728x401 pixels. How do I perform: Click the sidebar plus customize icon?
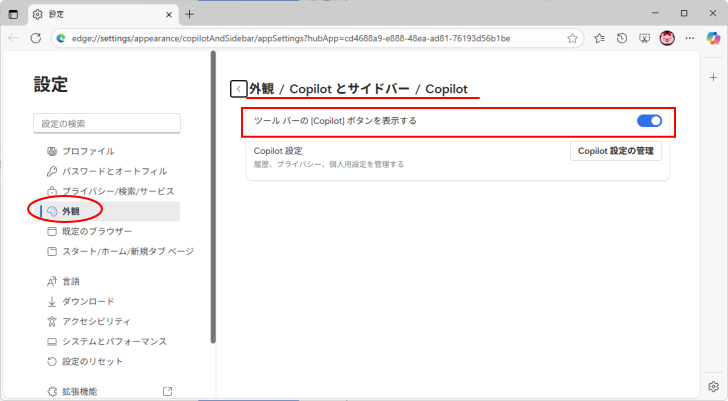click(x=714, y=78)
